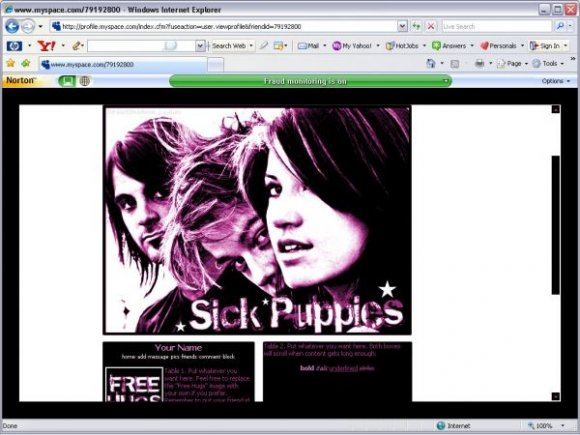Click the Norton logo on Norton toolbar
Image resolution: width=580 pixels, height=435 pixels.
21,80
